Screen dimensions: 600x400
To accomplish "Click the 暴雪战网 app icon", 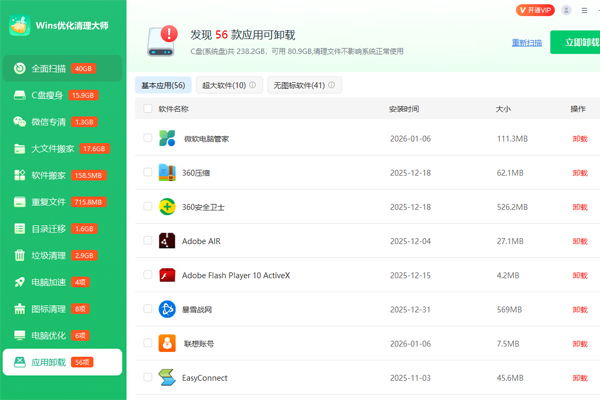I will pyautogui.click(x=167, y=309).
